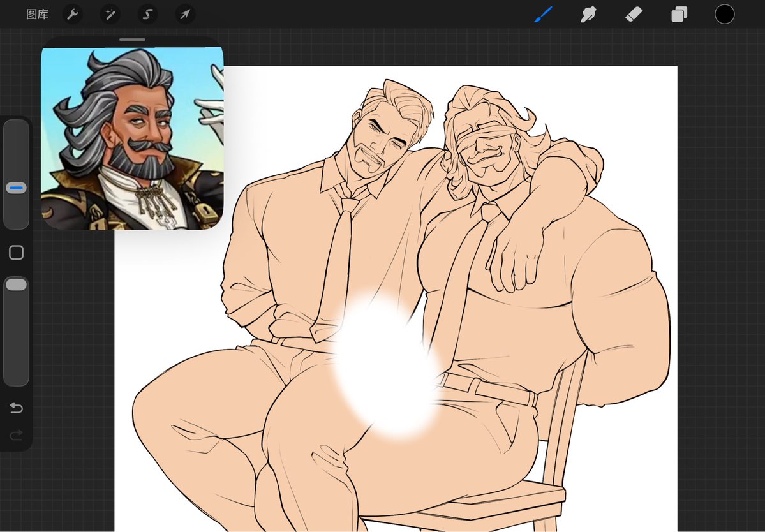Select the Brush tool
Image resolution: width=765 pixels, height=532 pixels.
coord(544,14)
